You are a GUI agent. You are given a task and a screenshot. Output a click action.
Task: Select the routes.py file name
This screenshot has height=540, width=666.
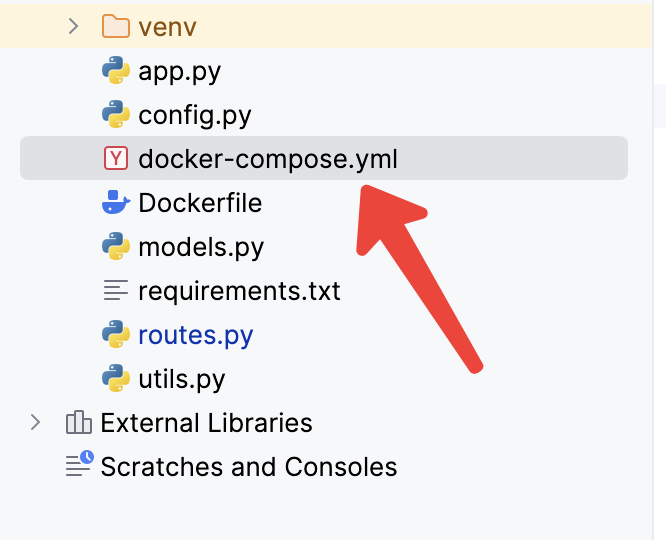196,335
